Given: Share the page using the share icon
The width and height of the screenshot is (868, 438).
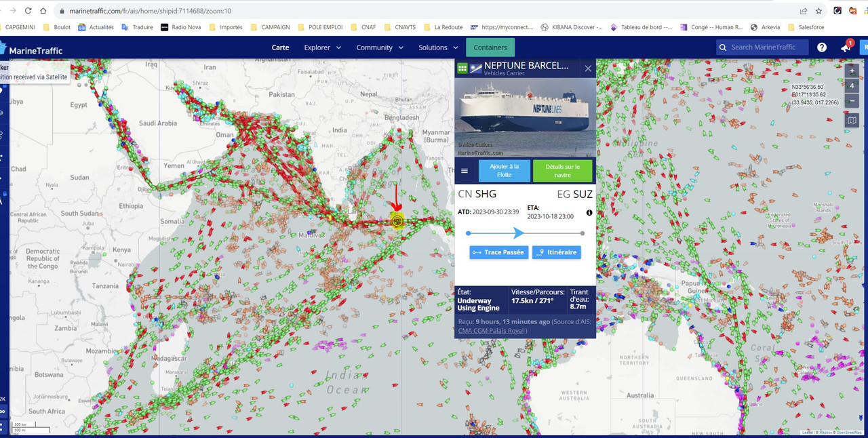Looking at the screenshot, I should pyautogui.click(x=804, y=11).
